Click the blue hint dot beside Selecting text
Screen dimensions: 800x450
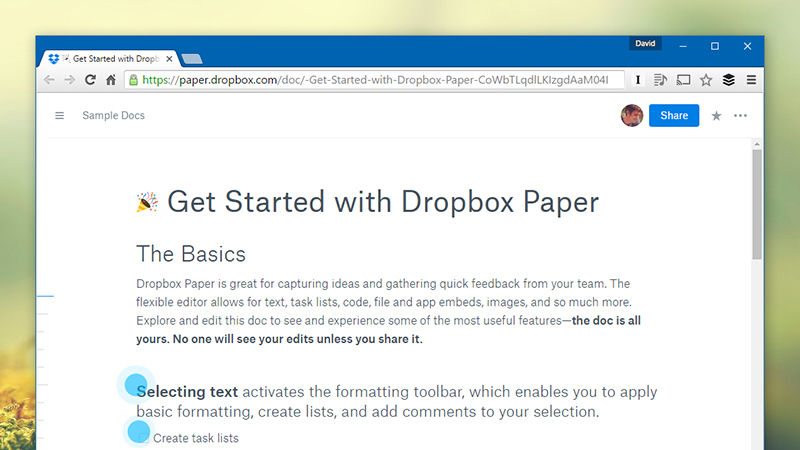(x=136, y=385)
